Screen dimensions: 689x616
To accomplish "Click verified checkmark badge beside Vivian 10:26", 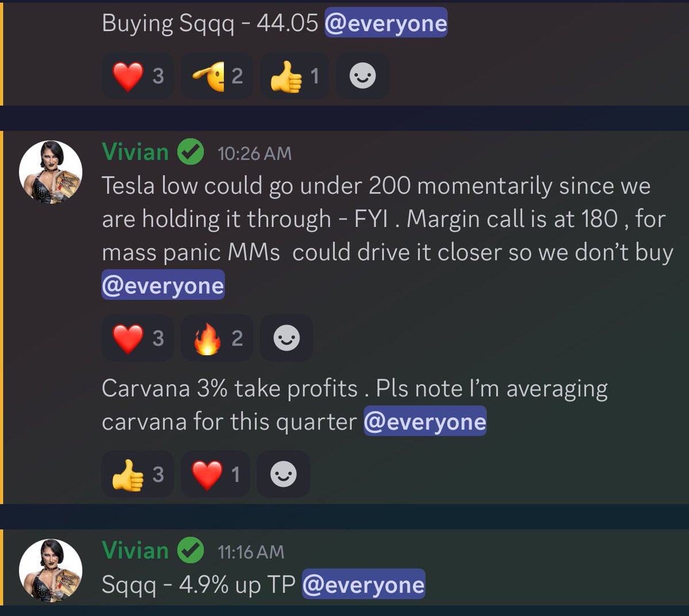I will point(191,153).
